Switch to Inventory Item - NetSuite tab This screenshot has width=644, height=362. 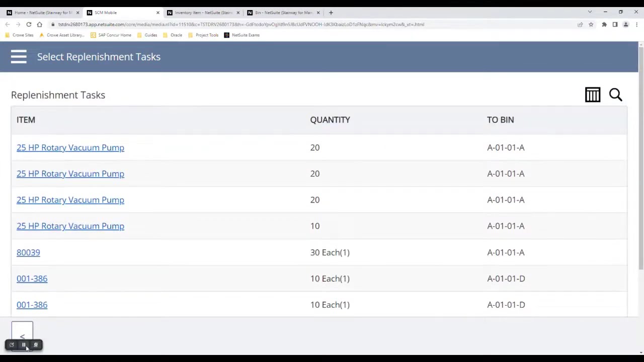[x=203, y=13]
